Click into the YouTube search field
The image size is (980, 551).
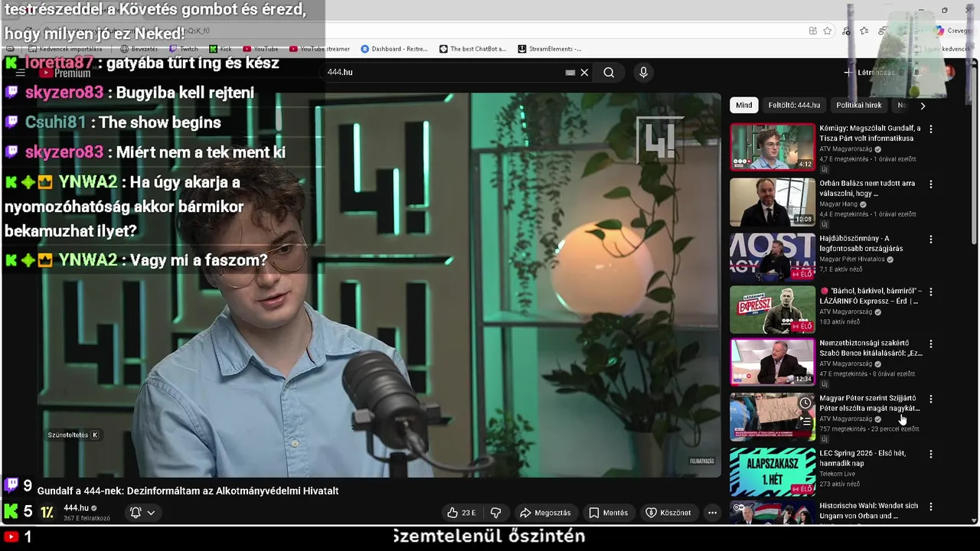(x=444, y=72)
